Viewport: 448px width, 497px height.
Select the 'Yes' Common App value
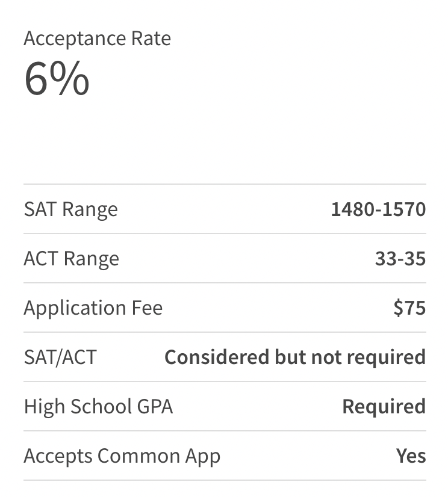411,456
